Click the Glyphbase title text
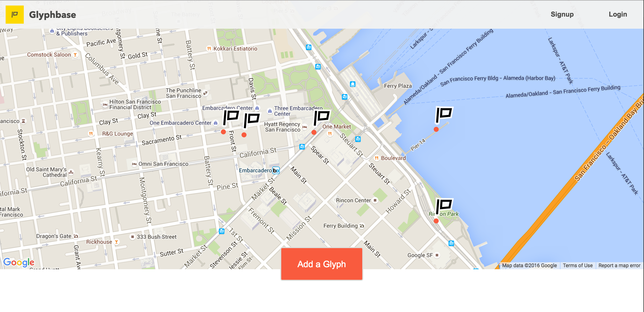This screenshot has height=312, width=644. click(x=52, y=15)
